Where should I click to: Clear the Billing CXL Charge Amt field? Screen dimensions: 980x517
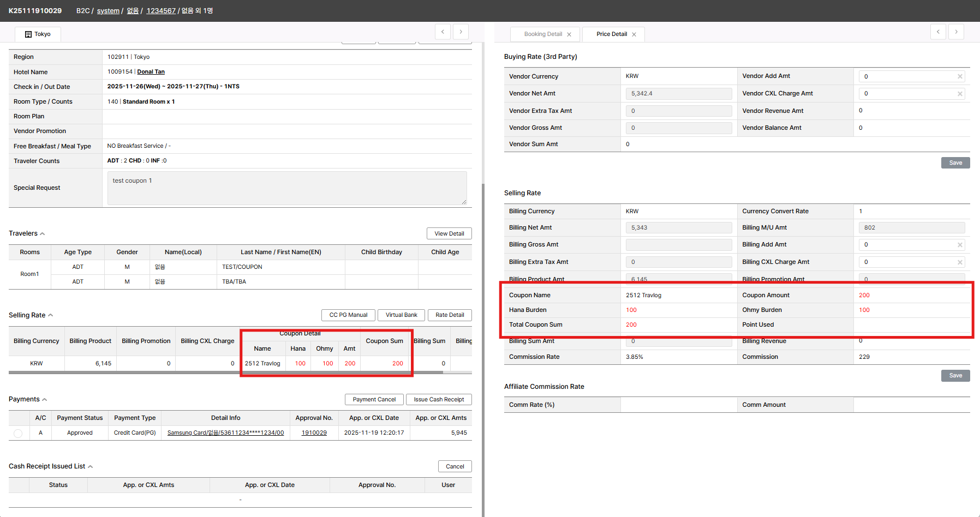[x=960, y=262]
